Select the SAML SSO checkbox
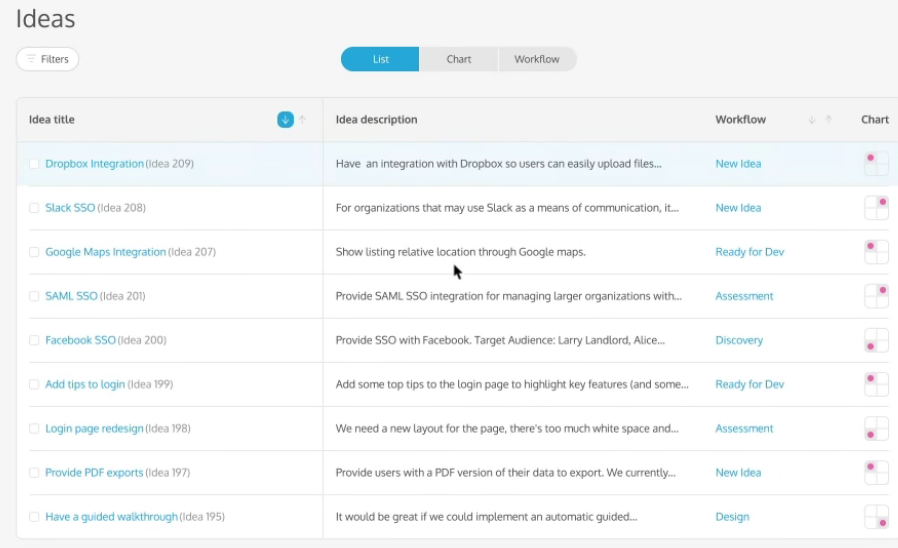This screenshot has width=898, height=548. 34,297
